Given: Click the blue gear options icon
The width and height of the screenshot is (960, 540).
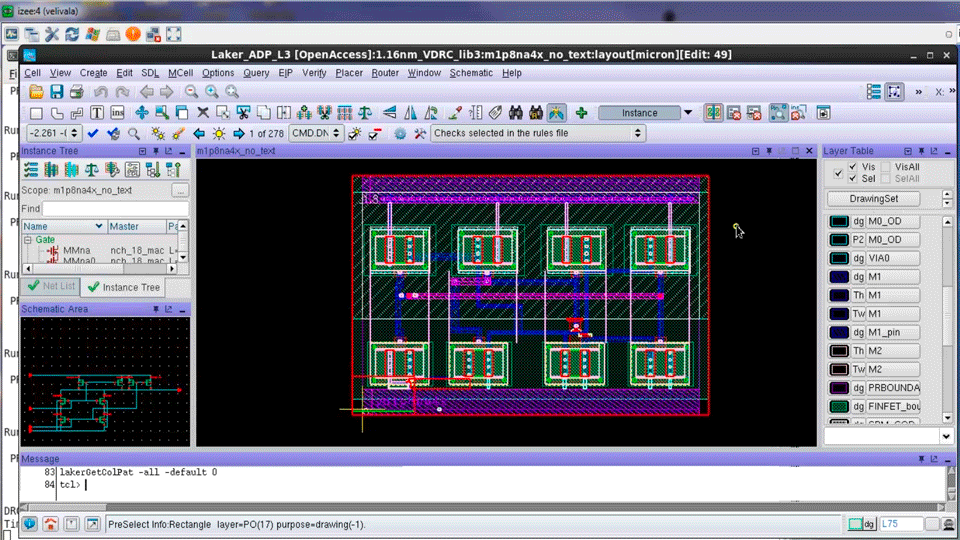Looking at the screenshot, I should pos(400,133).
